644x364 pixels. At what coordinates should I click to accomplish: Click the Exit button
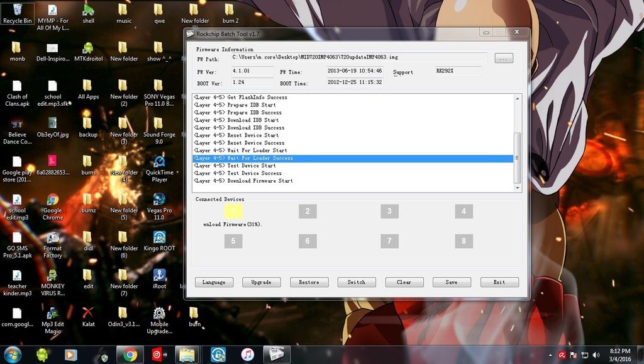pyautogui.click(x=499, y=282)
